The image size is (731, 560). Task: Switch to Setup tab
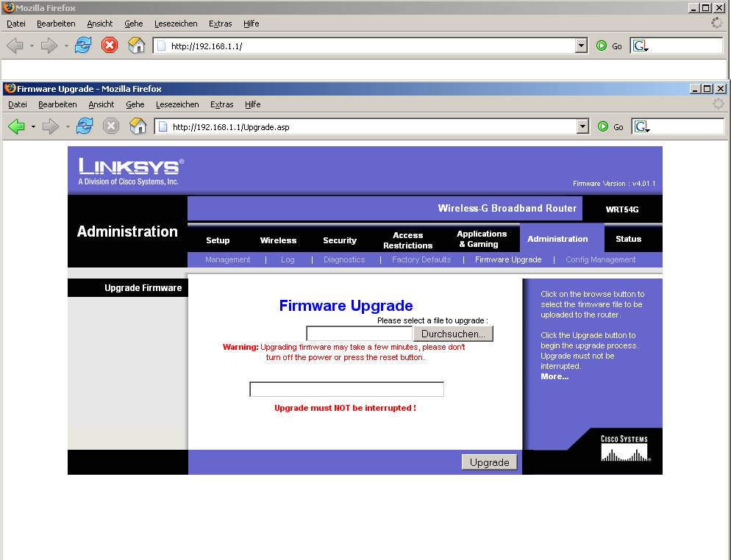tap(218, 240)
